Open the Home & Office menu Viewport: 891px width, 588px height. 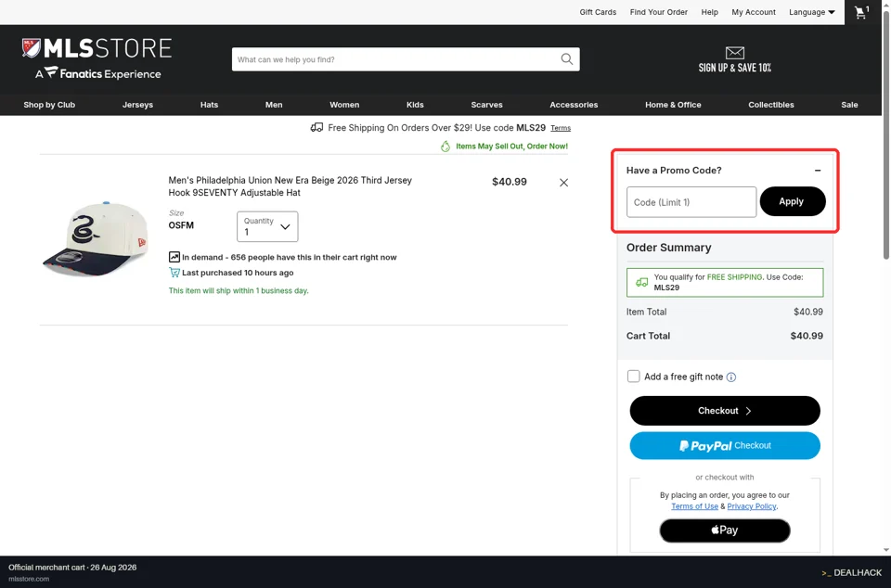[x=674, y=105]
